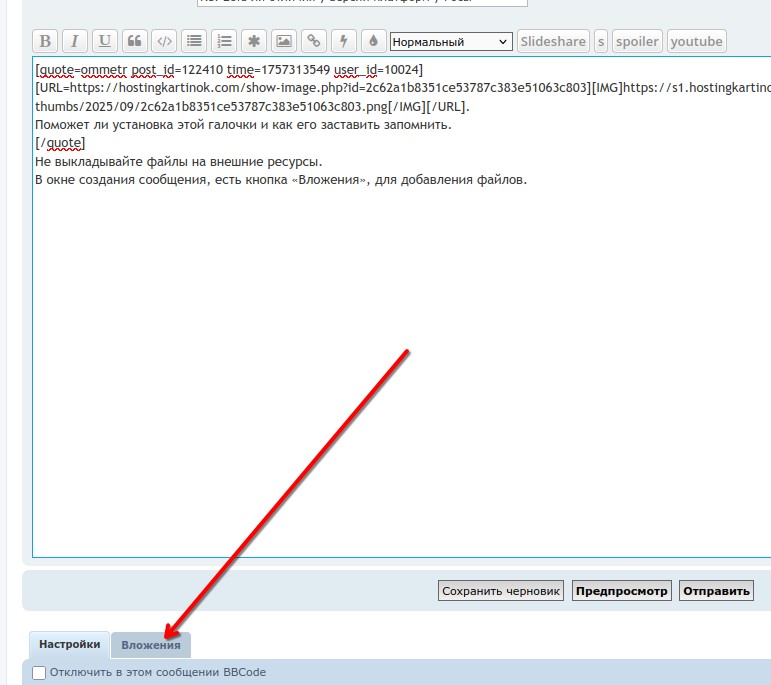Click the [quote=ommetr post_id=122410 line
Viewport: 771px width, 685px height.
(x=229, y=70)
